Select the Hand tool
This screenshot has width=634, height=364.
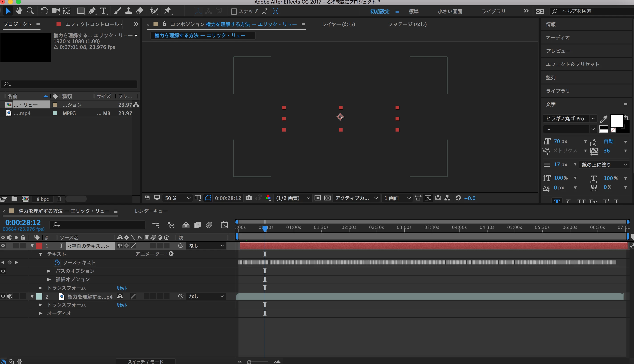tap(19, 11)
